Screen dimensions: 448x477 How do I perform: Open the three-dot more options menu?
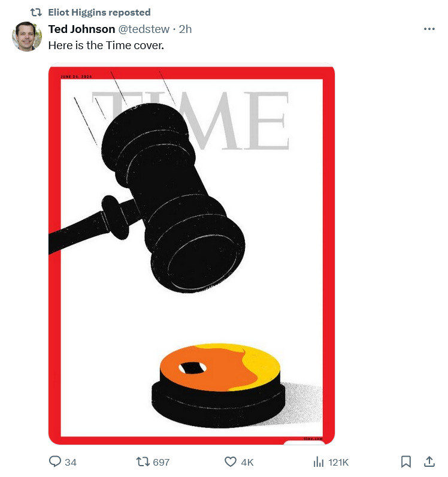(429, 29)
